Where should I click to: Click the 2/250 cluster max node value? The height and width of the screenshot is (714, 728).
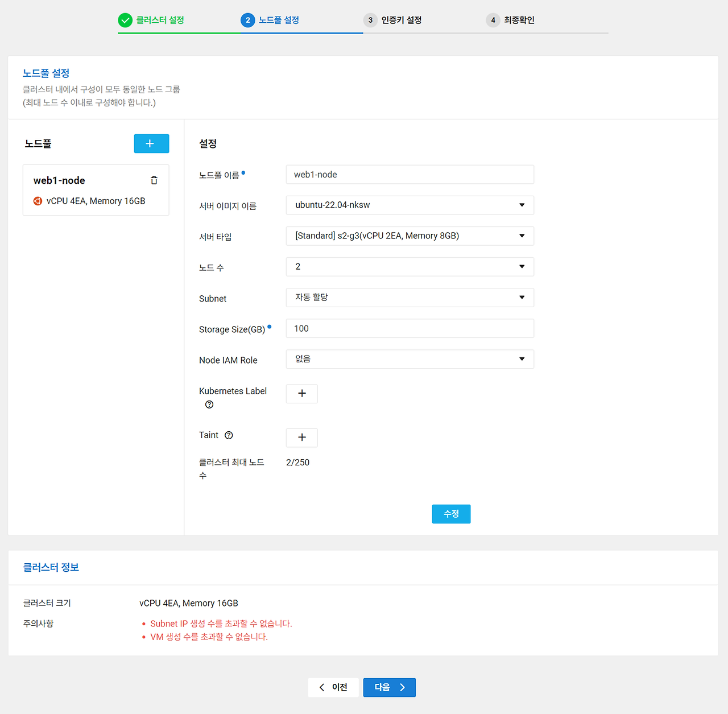click(298, 463)
